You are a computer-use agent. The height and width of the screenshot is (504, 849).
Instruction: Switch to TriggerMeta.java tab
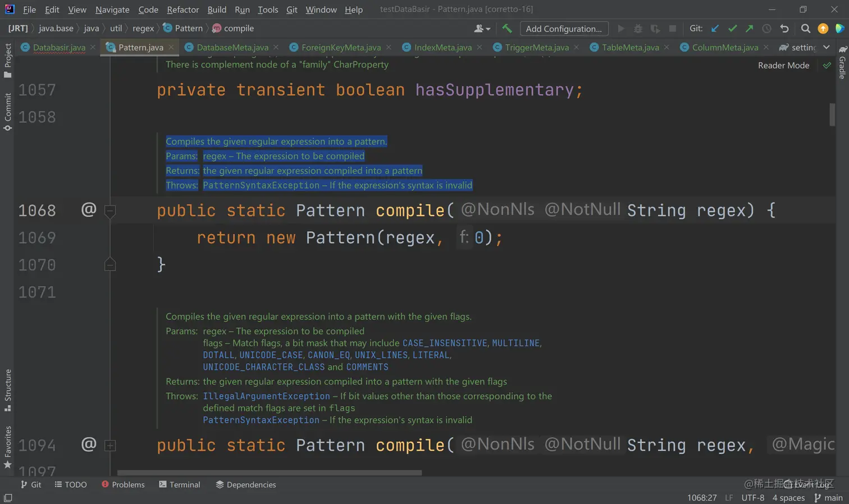tap(537, 47)
